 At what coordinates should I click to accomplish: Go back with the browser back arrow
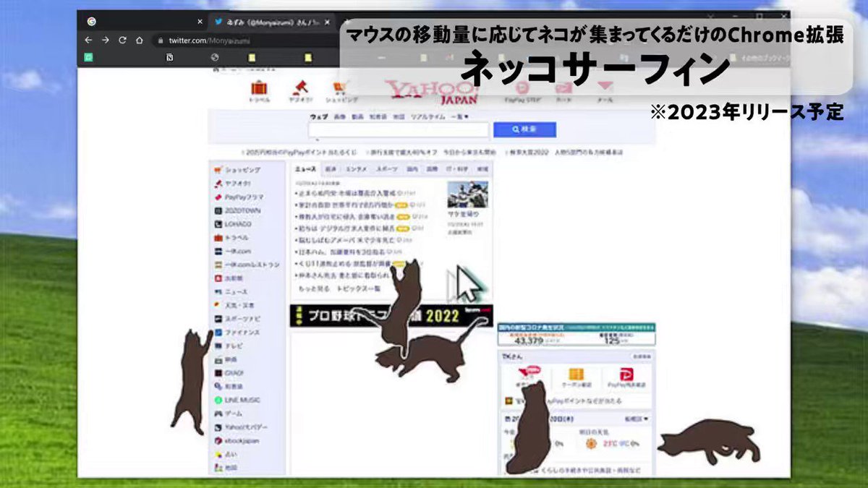[x=88, y=40]
